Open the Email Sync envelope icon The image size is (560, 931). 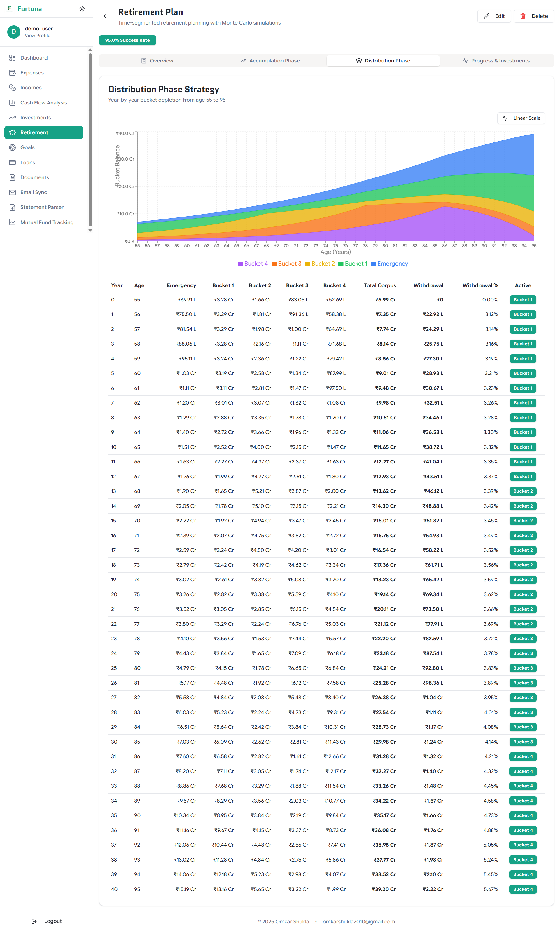[13, 192]
